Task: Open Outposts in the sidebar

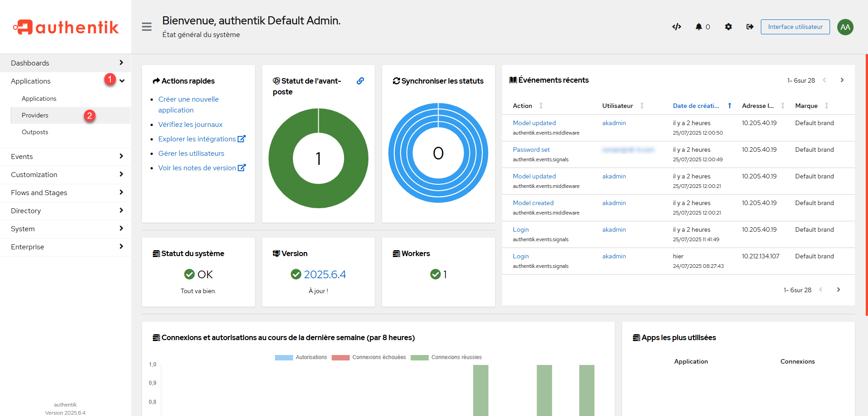Action: click(35, 132)
